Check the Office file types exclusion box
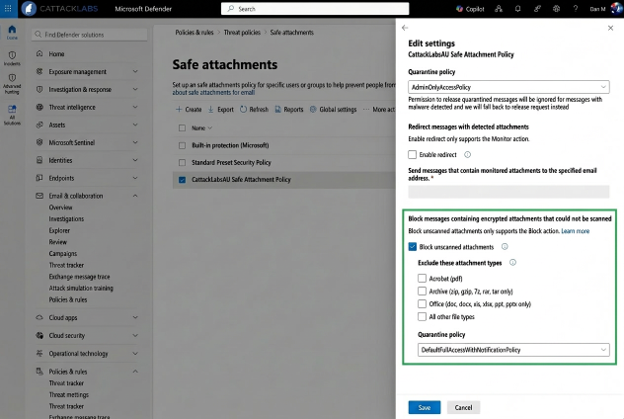 click(422, 304)
